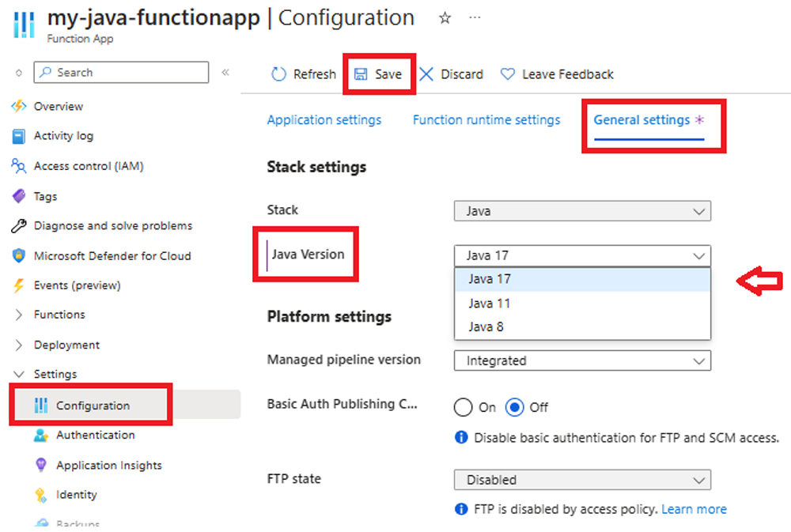Image resolution: width=791 pixels, height=532 pixels.
Task: Switch to the Application settings tab
Action: coord(324,120)
